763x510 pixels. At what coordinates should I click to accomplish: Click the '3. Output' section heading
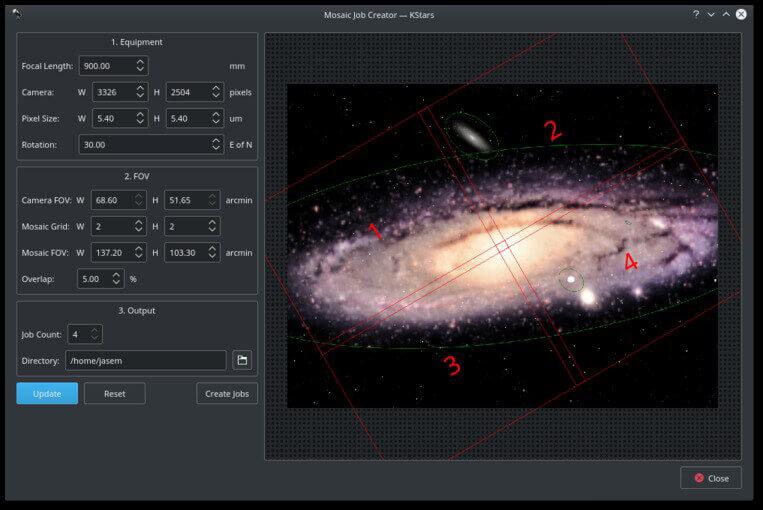[137, 310]
